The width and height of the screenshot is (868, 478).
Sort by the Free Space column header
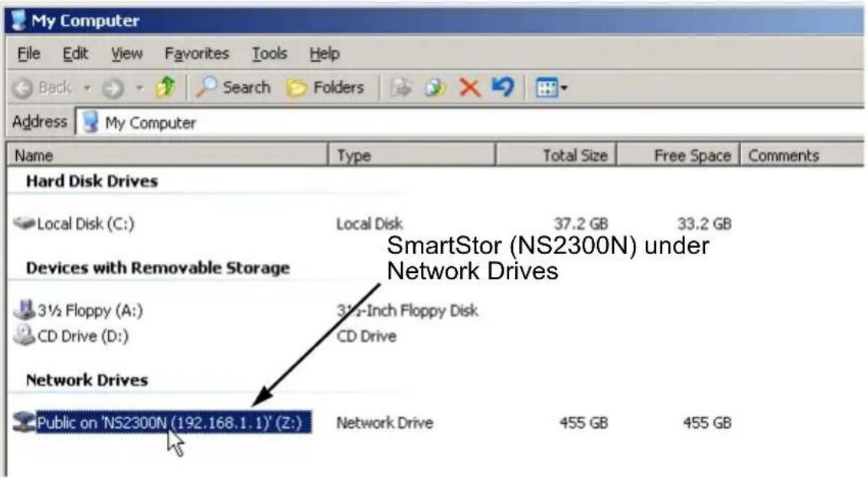pyautogui.click(x=679, y=155)
